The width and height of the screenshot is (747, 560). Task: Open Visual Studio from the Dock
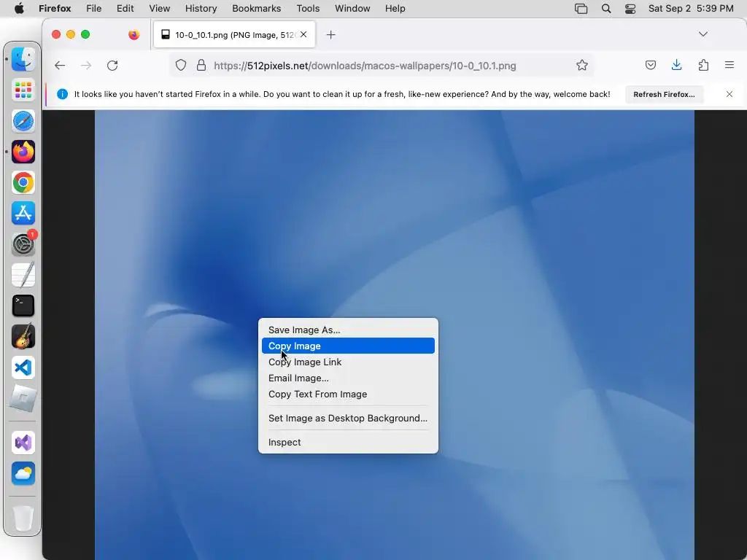coord(23,443)
